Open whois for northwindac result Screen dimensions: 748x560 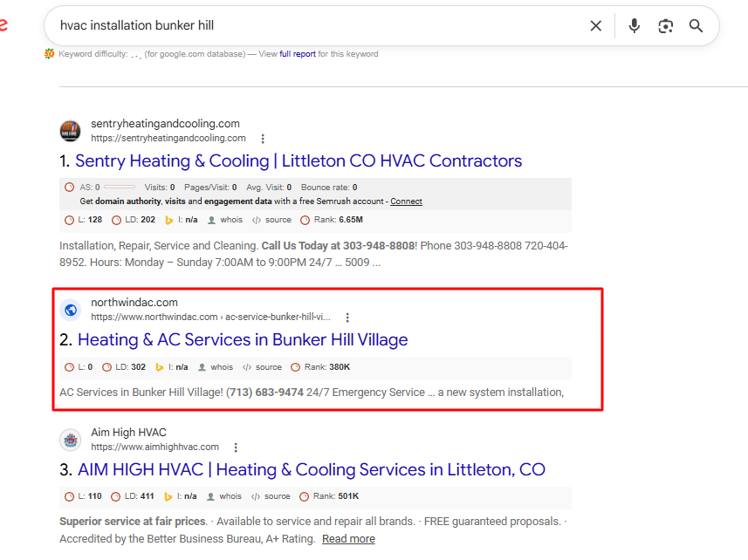pyautogui.click(x=216, y=367)
